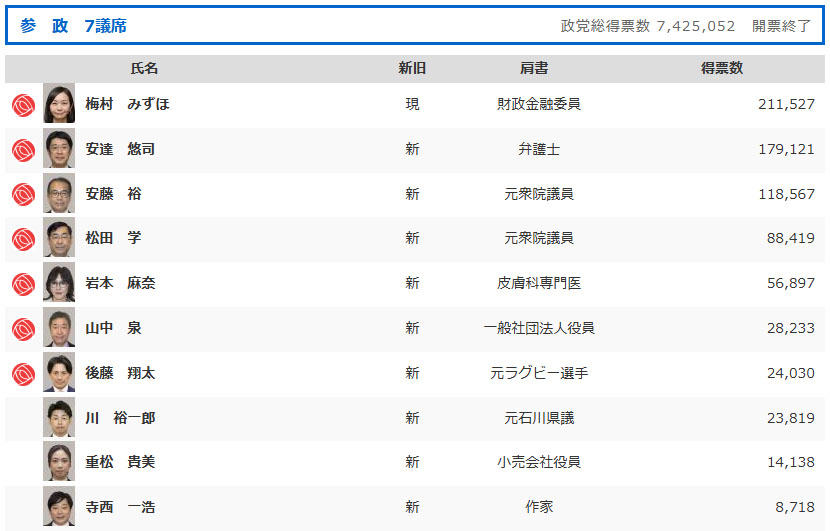Click the 新旧 column header
830x531 pixels.
[412, 68]
